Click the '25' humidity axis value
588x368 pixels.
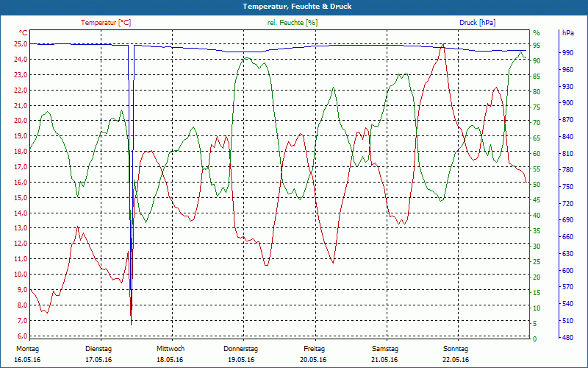[x=537, y=262]
